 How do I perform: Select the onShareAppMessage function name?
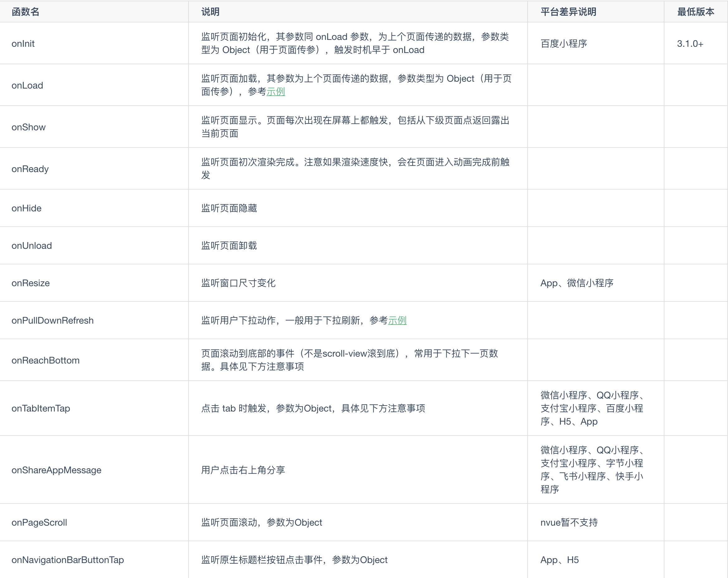[56, 470]
